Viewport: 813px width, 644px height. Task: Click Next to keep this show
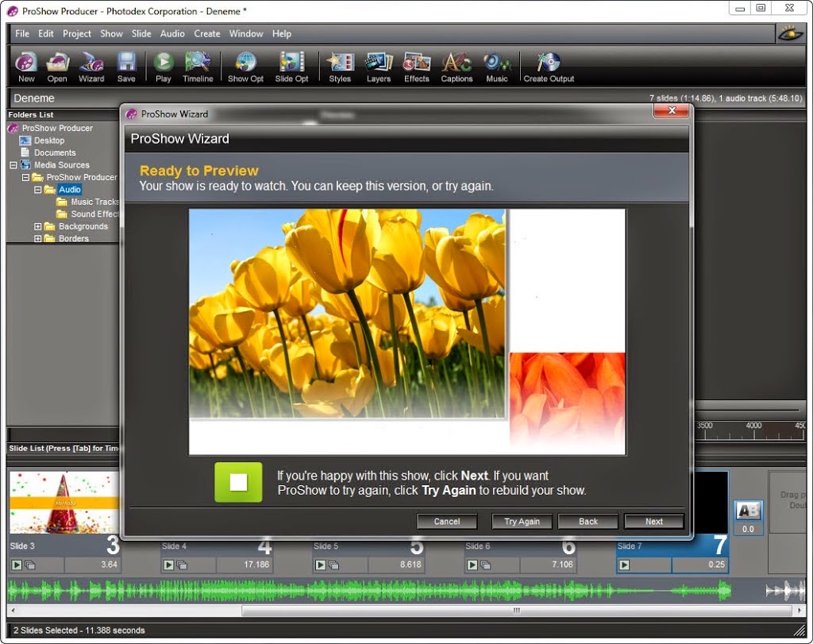[654, 522]
